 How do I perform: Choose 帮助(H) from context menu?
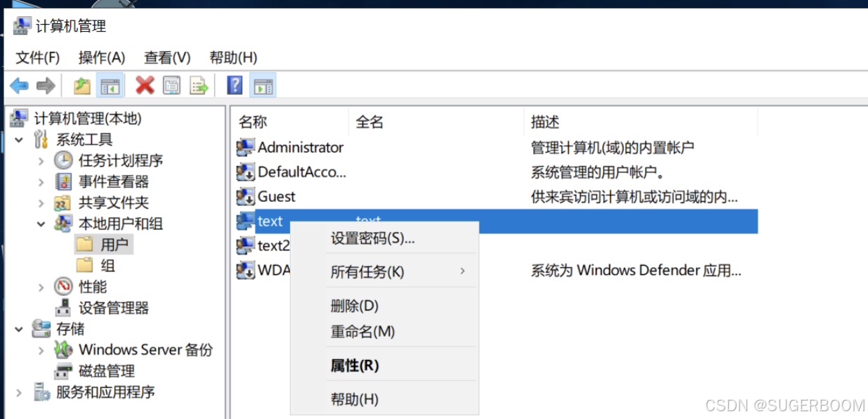tap(384, 399)
